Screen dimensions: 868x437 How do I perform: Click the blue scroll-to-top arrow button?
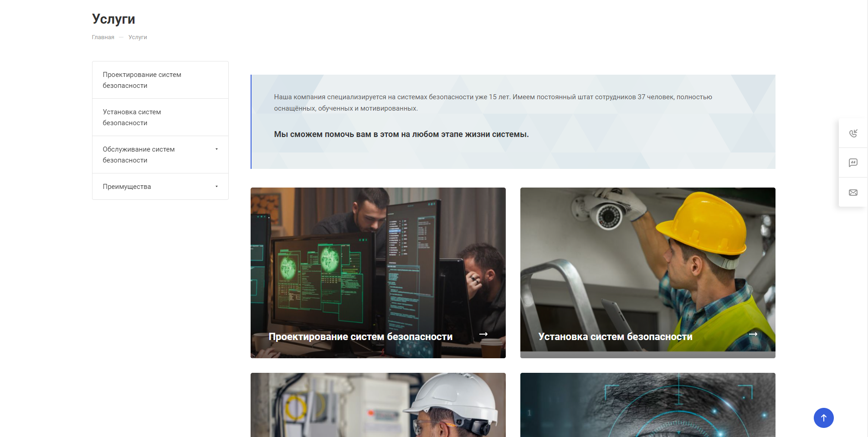coord(823,418)
